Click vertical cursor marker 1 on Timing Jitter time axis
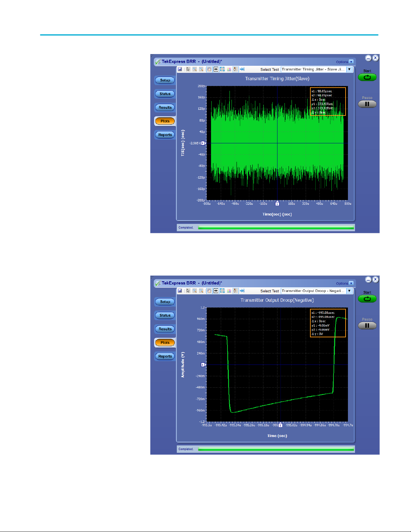411x532 pixels. tap(277, 203)
